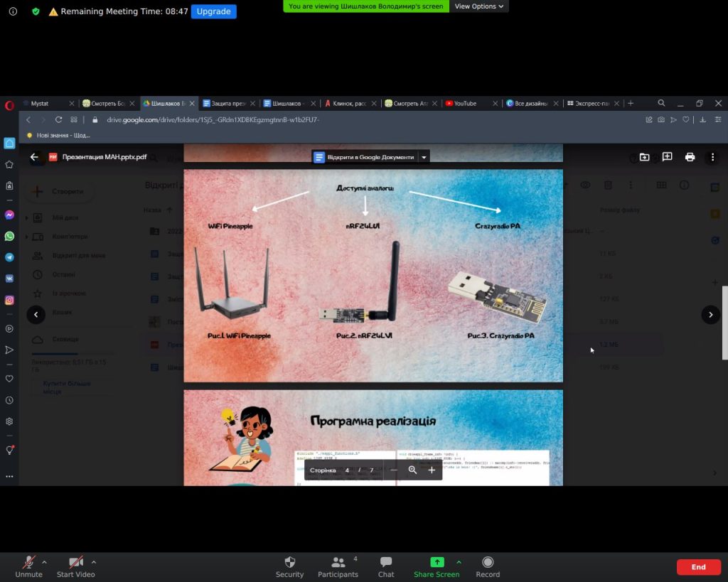Start Video in Zoom toolbar
The width and height of the screenshot is (728, 582).
pyautogui.click(x=75, y=566)
